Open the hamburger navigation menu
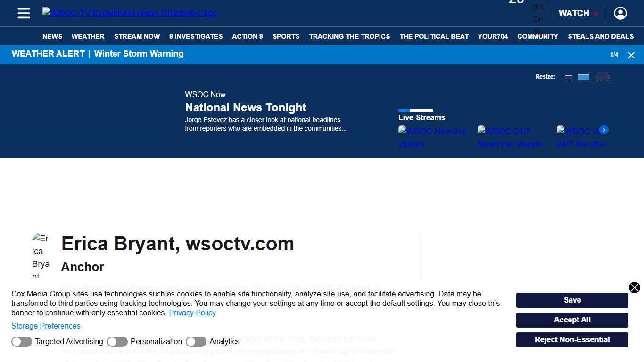644x362 pixels. 23,13
